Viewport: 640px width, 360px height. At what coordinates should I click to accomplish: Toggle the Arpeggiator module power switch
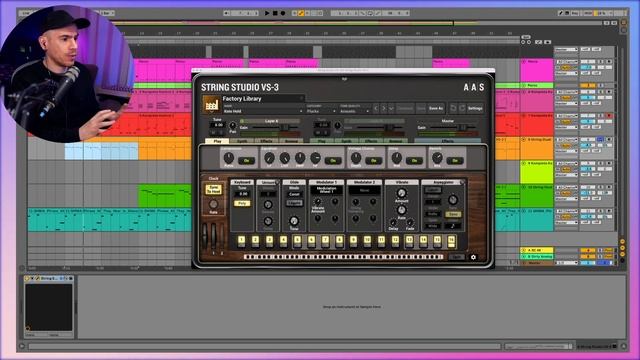[462, 182]
